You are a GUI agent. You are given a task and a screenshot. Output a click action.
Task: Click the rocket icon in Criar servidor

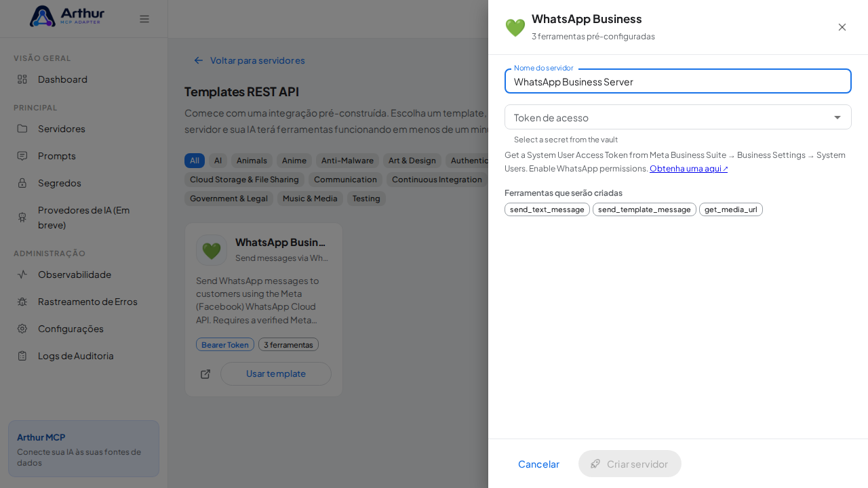tap(595, 464)
